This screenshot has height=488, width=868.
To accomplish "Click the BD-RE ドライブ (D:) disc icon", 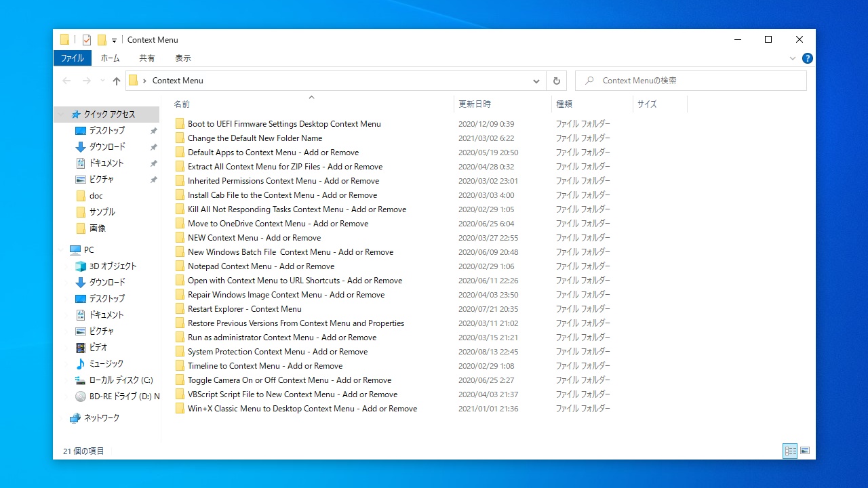I will [81, 396].
